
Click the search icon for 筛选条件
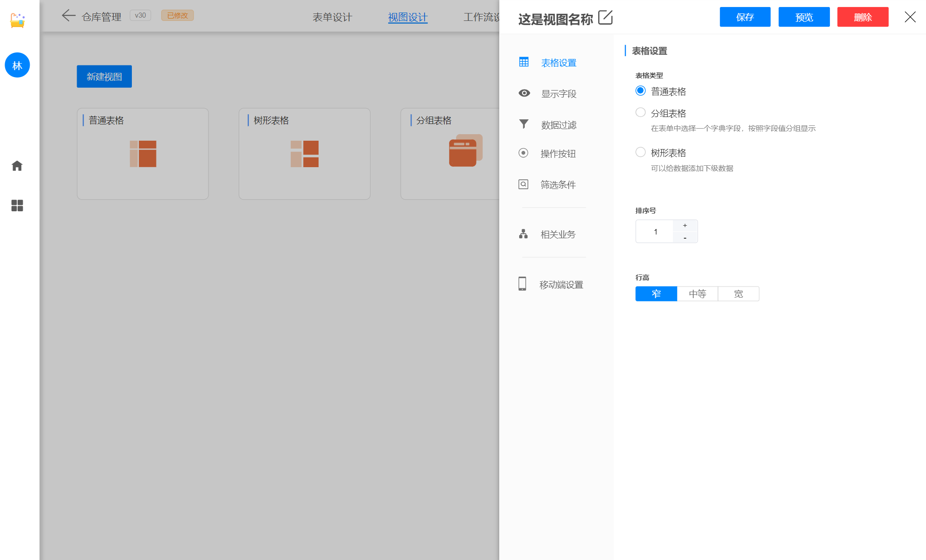tap(523, 184)
